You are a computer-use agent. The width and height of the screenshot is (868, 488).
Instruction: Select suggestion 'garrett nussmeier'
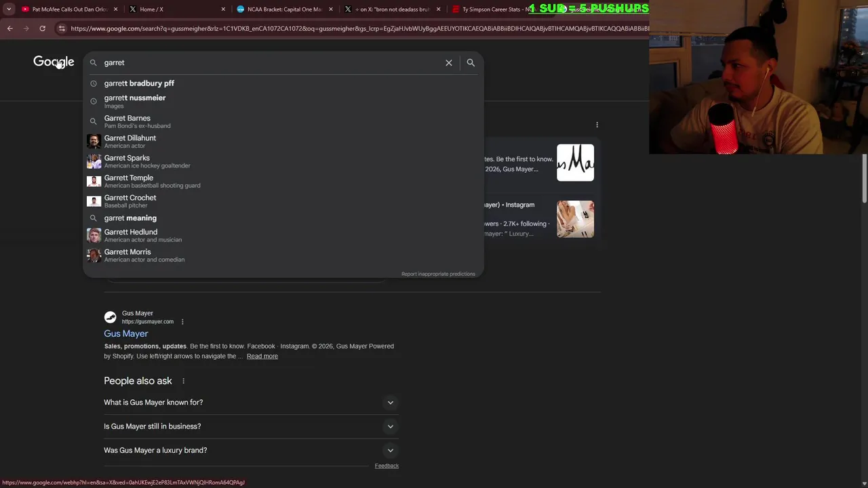[283, 101]
